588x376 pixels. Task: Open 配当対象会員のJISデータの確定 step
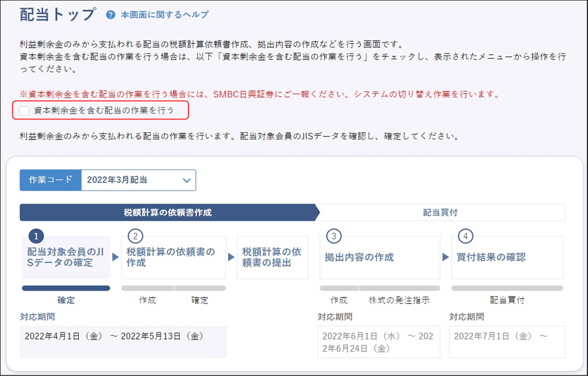click(x=66, y=258)
